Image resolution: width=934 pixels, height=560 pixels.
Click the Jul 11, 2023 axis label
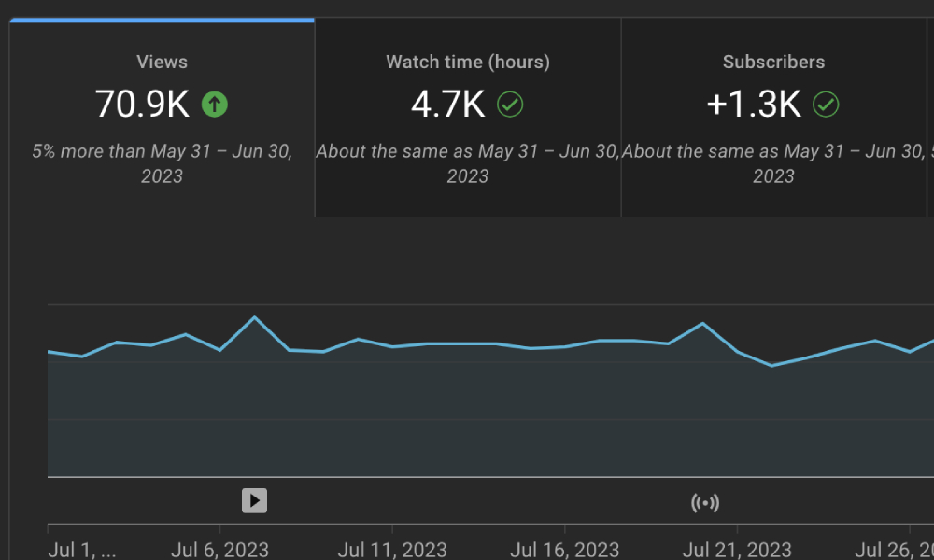coord(392,550)
